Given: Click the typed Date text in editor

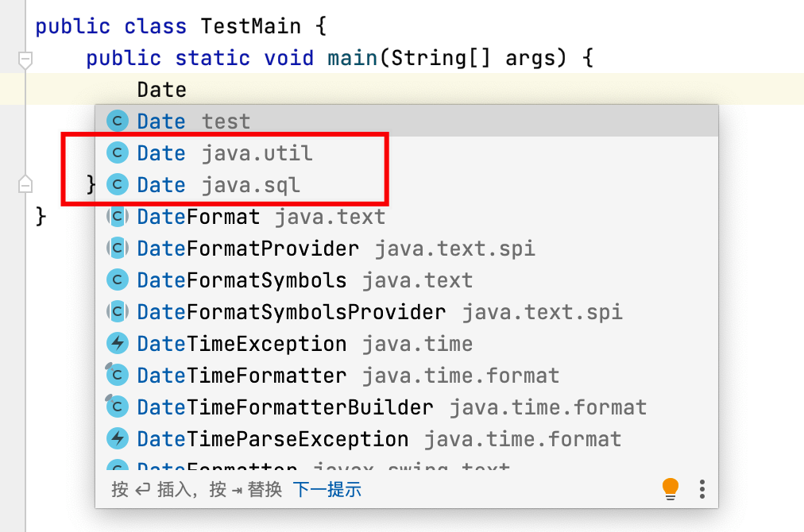Looking at the screenshot, I should (161, 90).
